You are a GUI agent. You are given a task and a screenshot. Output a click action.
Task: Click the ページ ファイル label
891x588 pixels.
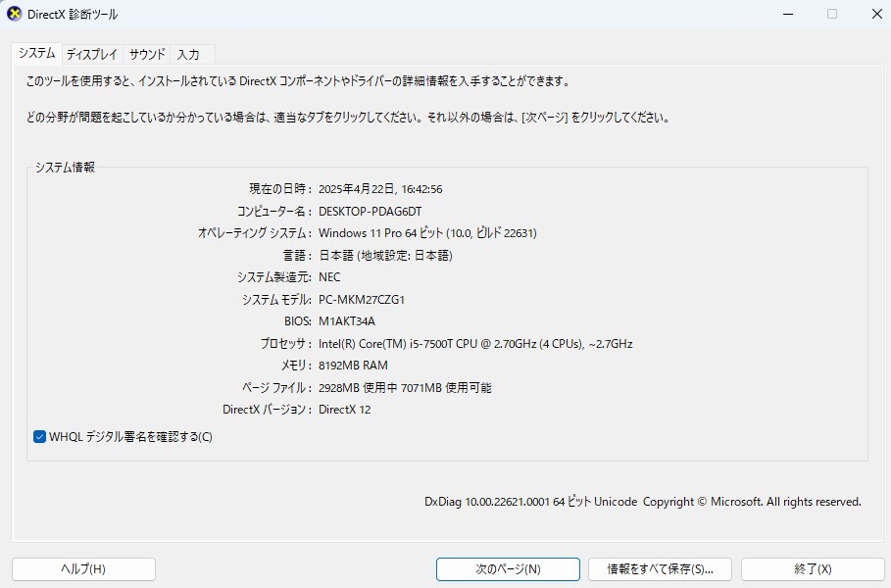click(276, 387)
